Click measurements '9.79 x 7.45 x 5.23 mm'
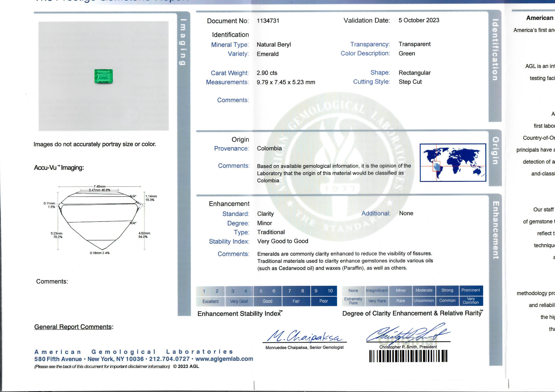 click(286, 82)
